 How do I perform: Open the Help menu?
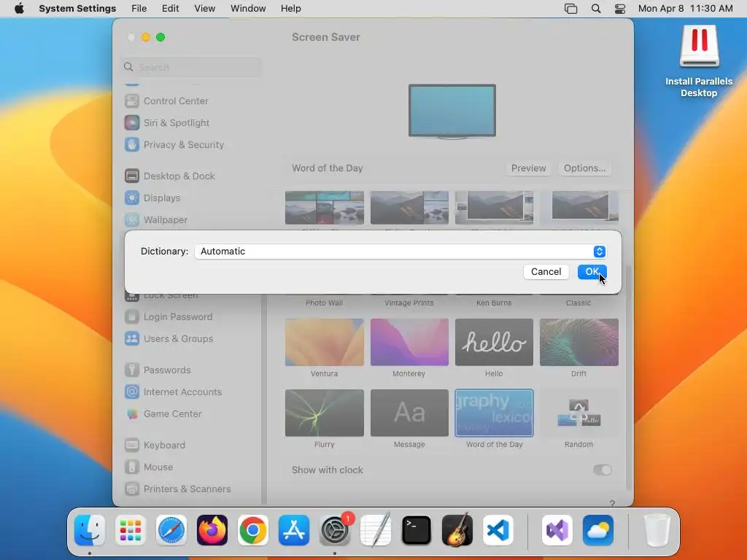tap(290, 9)
